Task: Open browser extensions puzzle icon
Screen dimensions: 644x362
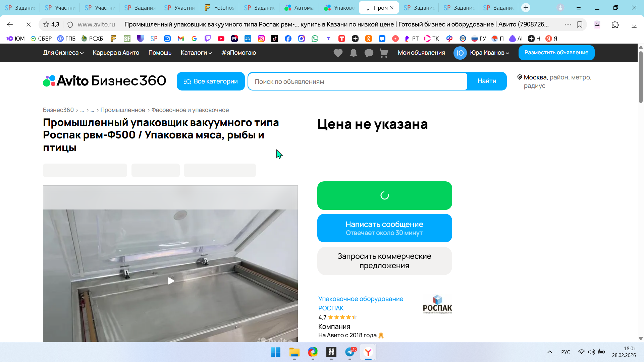Action: pos(615,24)
